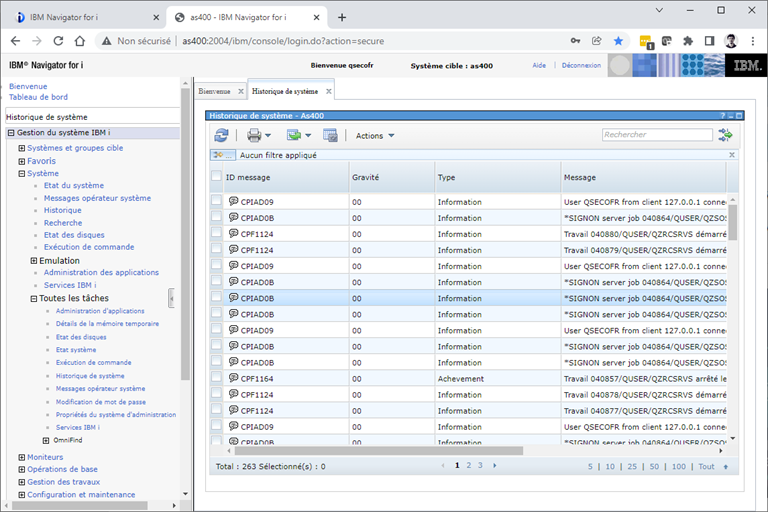Open the export icon's dropdown arrow

tap(308, 136)
